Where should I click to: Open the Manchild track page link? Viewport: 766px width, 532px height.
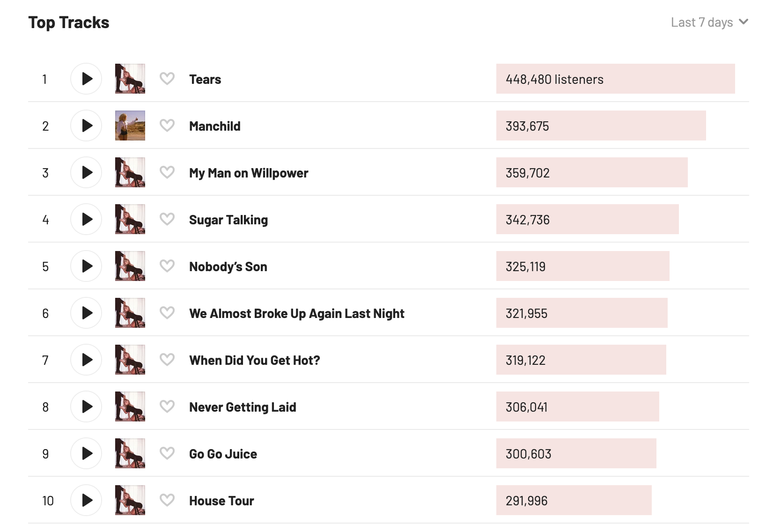coord(215,126)
